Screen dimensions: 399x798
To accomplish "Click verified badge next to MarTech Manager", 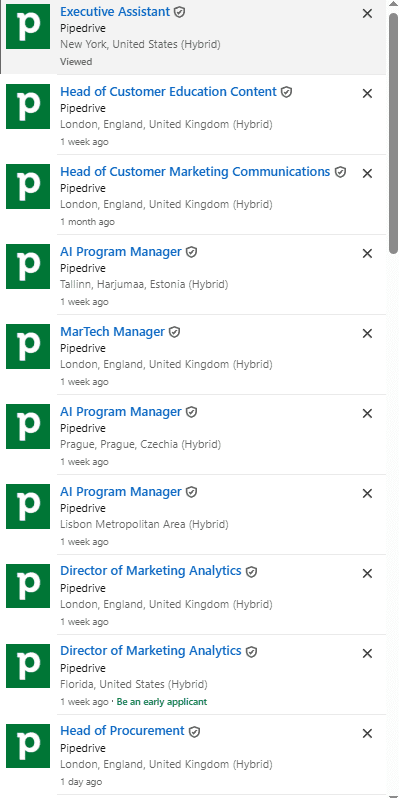I will tap(175, 332).
